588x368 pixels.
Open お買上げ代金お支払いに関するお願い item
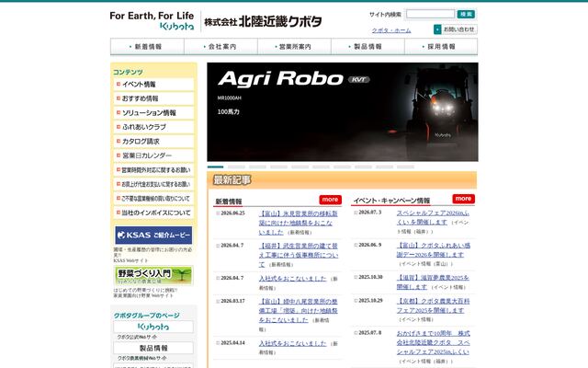[153, 184]
